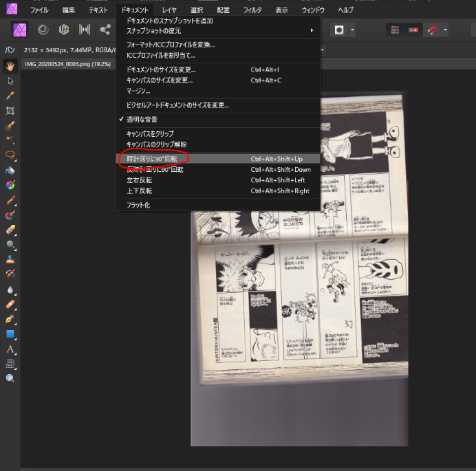The height and width of the screenshot is (471, 476).
Task: Activate the Zoom magnifier tool
Action: (10, 379)
